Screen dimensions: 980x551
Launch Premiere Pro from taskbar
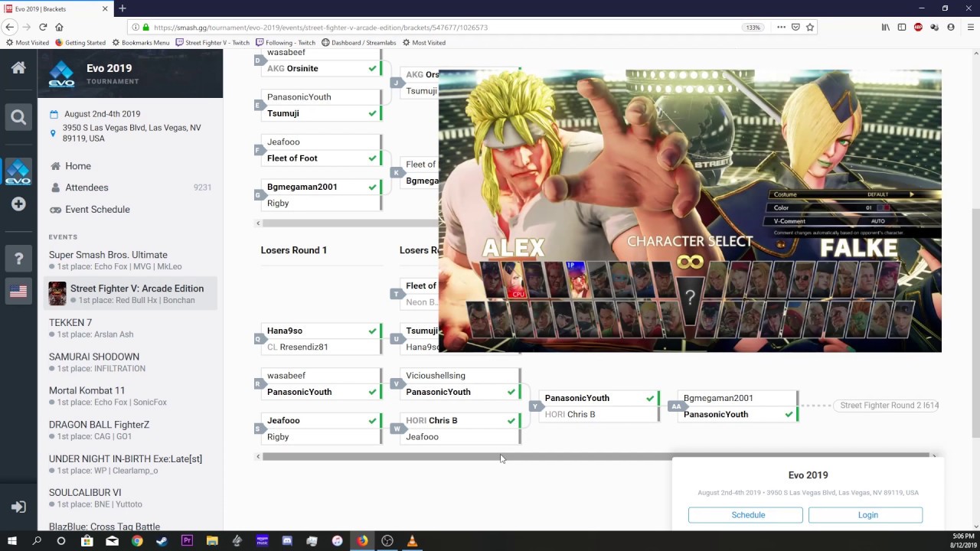187,541
